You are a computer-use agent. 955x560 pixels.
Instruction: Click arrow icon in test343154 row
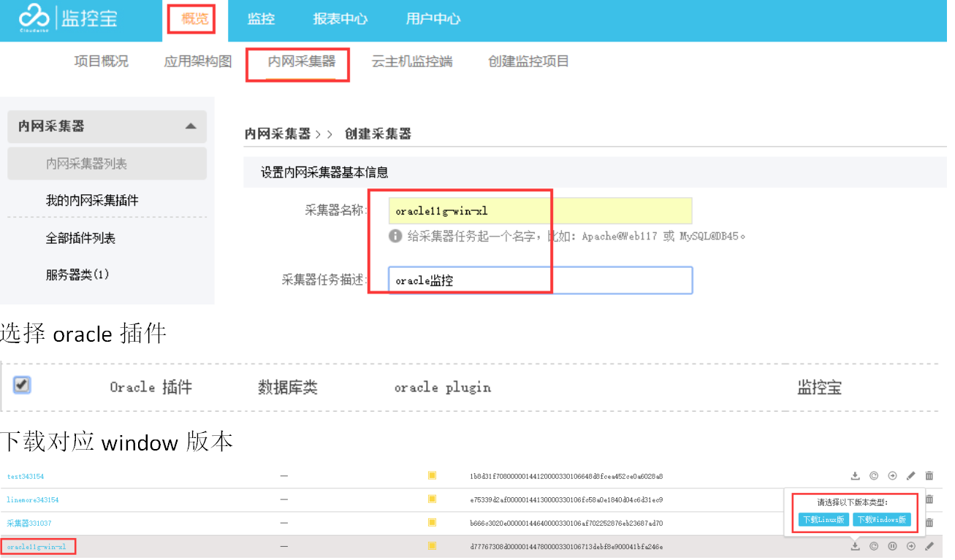[x=892, y=476]
